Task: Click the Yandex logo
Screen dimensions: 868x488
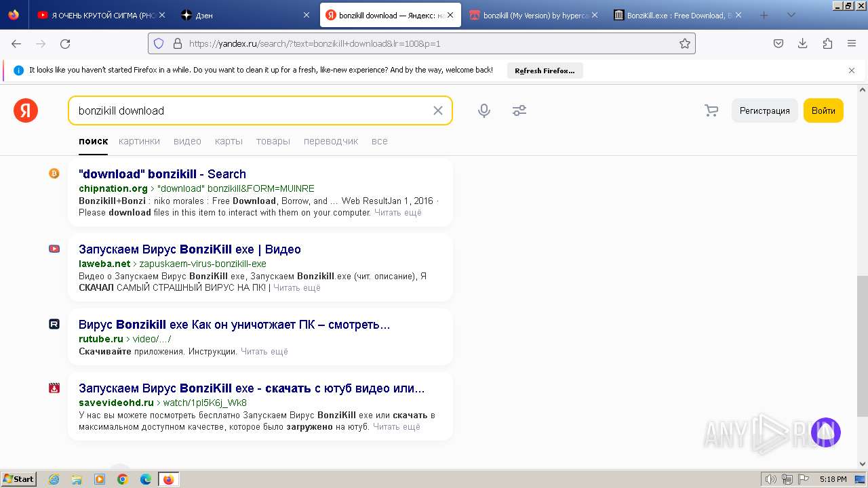Action: pos(26,110)
